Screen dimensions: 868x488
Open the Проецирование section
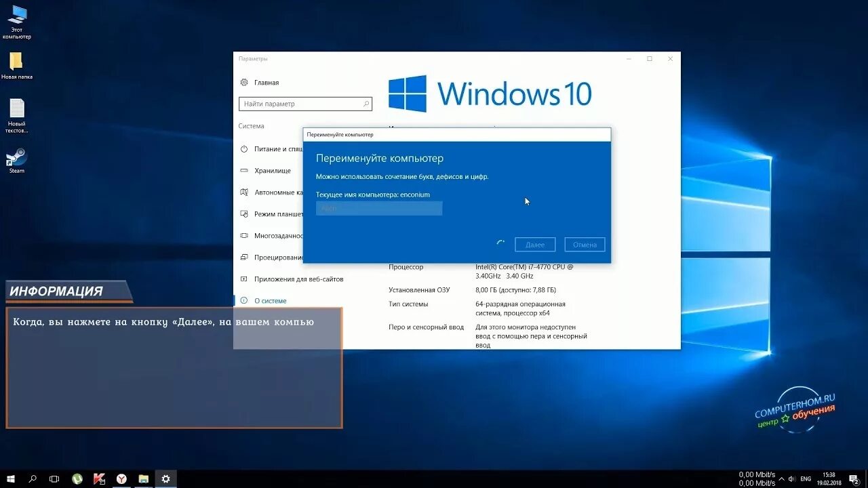coord(271,258)
